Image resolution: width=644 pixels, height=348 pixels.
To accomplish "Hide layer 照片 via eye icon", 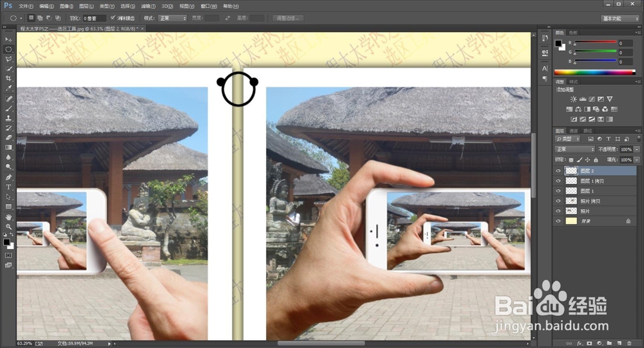I will [558, 211].
